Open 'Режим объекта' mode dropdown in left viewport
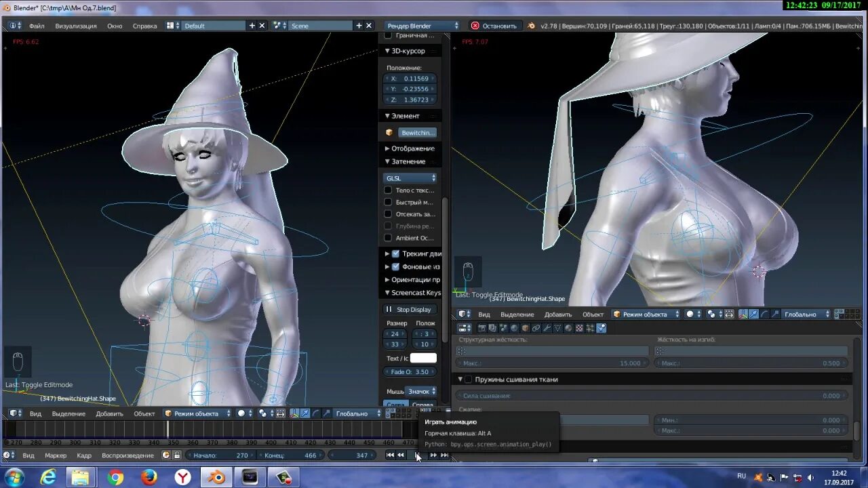Viewport: 868px width, 488px height. point(197,413)
